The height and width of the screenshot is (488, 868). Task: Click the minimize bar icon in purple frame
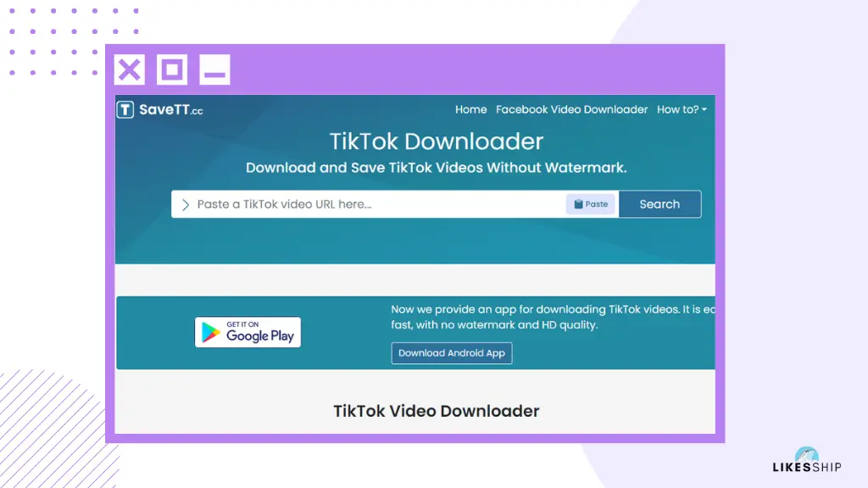pyautogui.click(x=214, y=69)
